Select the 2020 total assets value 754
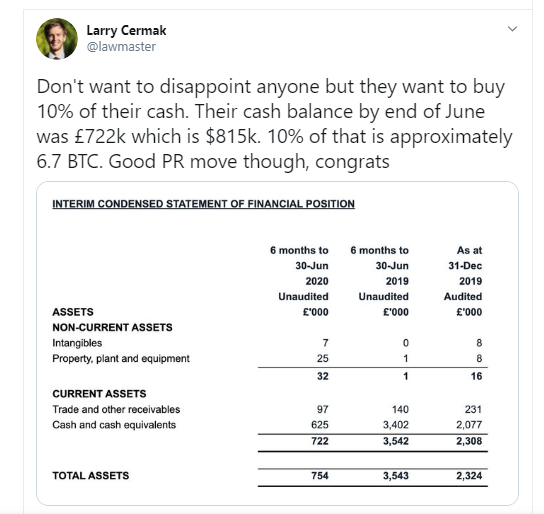The height and width of the screenshot is (514, 544). click(320, 476)
